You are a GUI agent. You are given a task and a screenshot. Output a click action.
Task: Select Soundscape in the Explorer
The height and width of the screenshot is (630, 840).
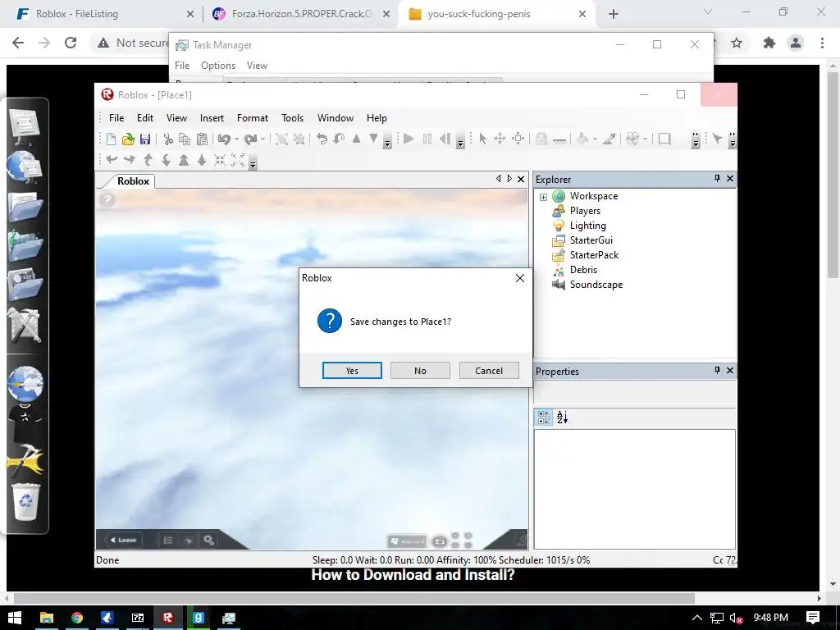pos(596,285)
